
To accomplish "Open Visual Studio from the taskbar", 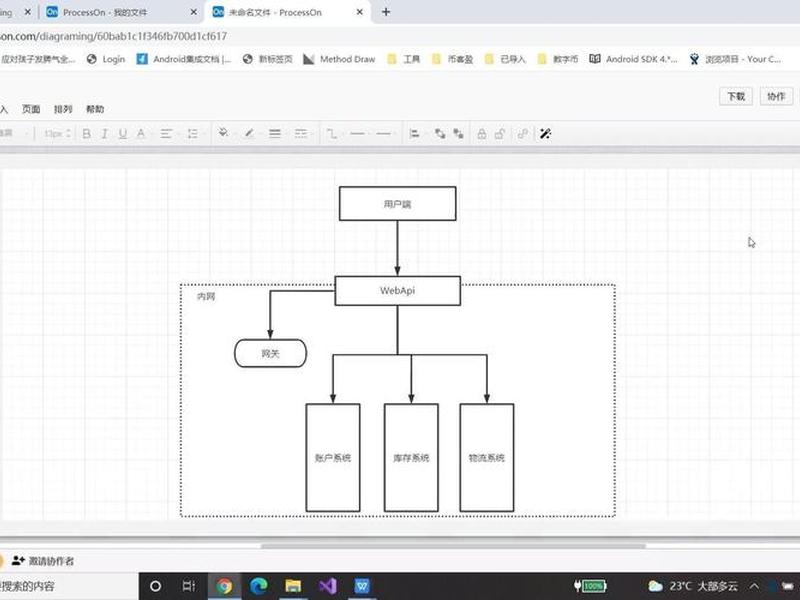I will click(x=328, y=586).
